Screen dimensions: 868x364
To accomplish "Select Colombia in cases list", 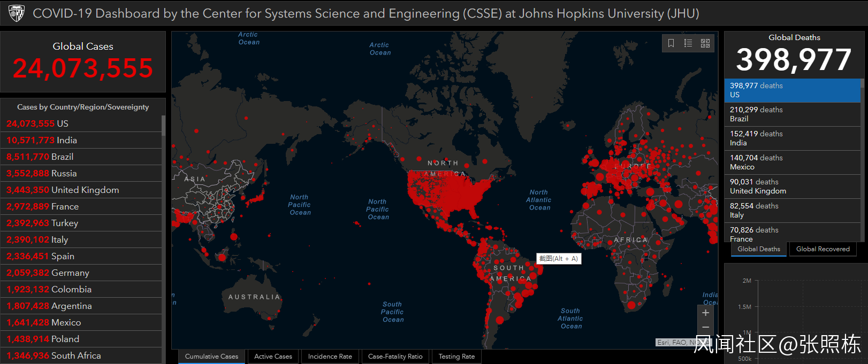I will point(81,289).
